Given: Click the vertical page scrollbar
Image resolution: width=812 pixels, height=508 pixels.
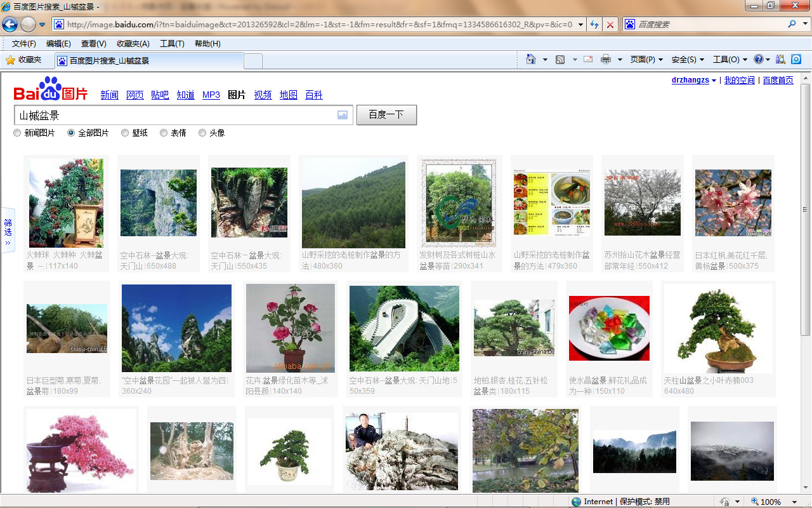Looking at the screenshot, I should (x=806, y=210).
